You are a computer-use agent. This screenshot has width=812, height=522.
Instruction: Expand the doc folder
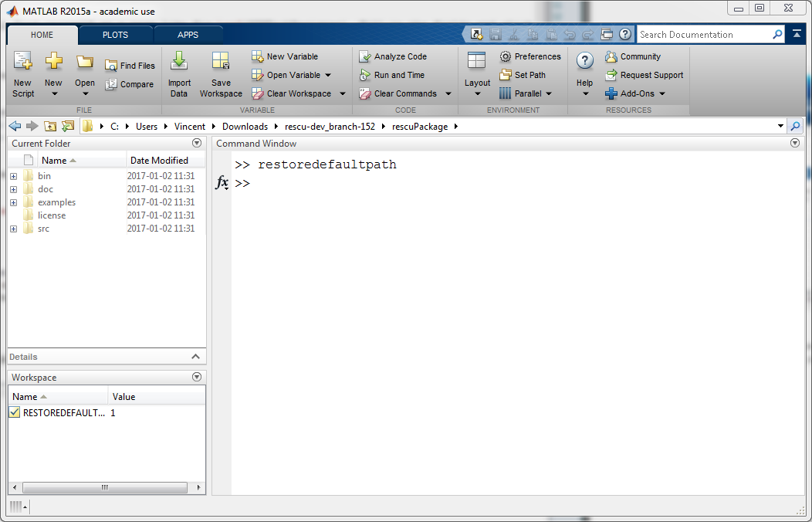tap(13, 189)
